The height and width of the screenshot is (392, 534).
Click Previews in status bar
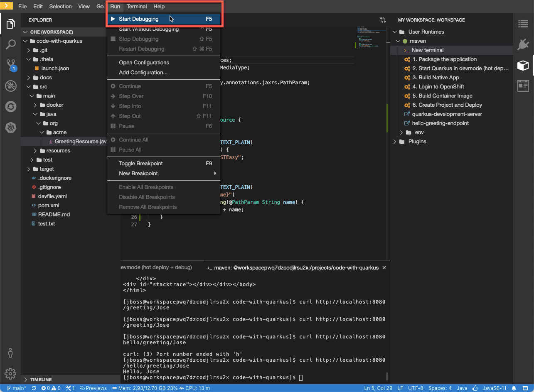pyautogui.click(x=93, y=388)
